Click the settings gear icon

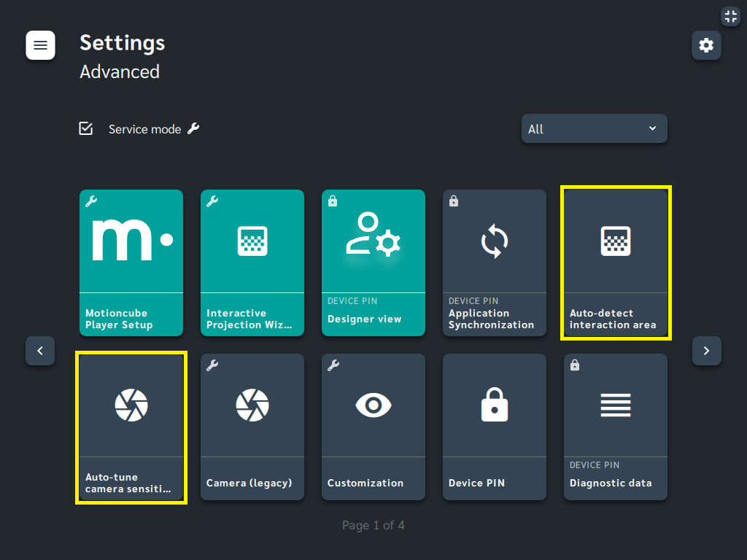706,45
